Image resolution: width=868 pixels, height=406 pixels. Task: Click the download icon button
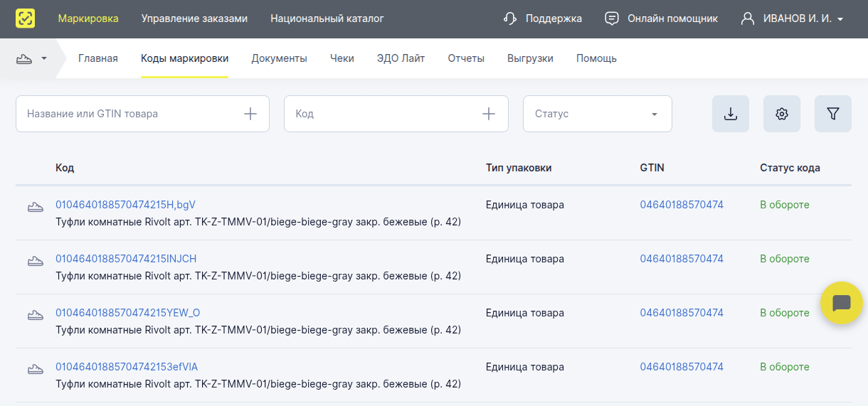coord(730,114)
